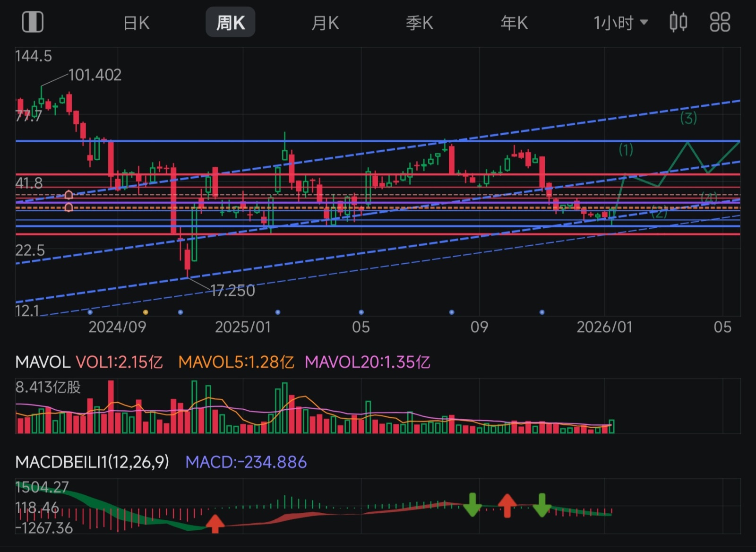Click the leftmost red up arrow in MACD panel
The image size is (756, 552).
click(x=215, y=524)
